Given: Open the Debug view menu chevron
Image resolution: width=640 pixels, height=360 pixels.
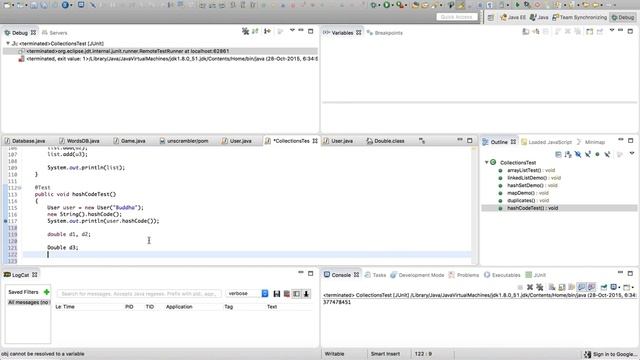Looking at the screenshot, I should click(x=292, y=31).
